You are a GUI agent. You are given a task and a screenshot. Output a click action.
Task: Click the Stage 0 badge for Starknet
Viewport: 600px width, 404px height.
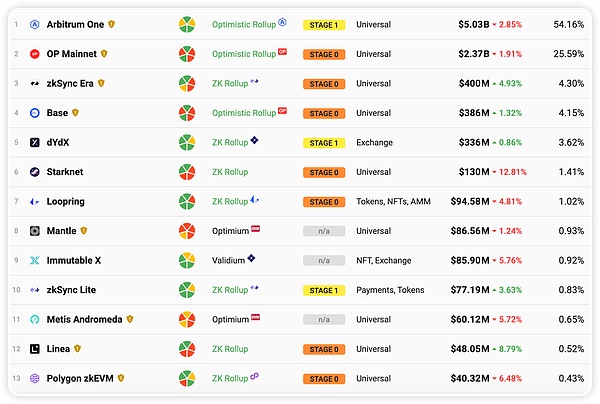pos(324,172)
